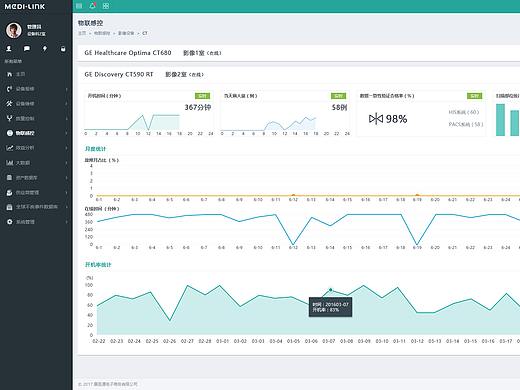
Task: Click the orange fault point at 6-19
Action: click(x=417, y=195)
